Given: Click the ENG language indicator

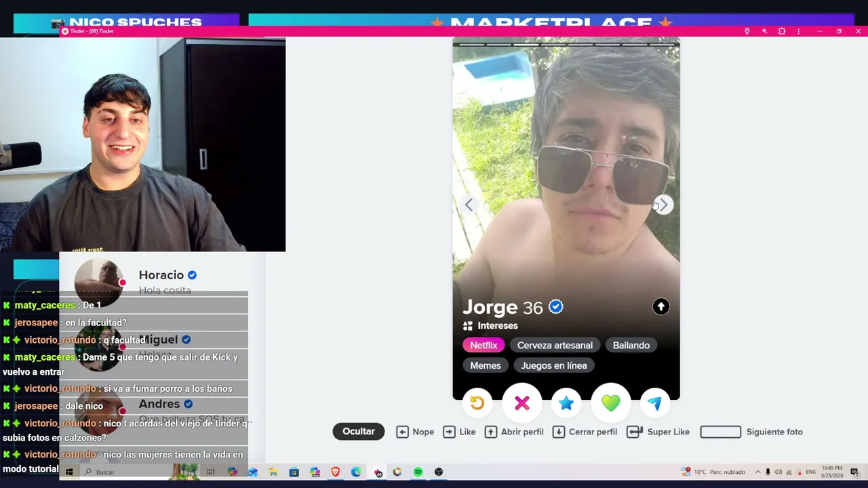Looking at the screenshot, I should click(810, 472).
